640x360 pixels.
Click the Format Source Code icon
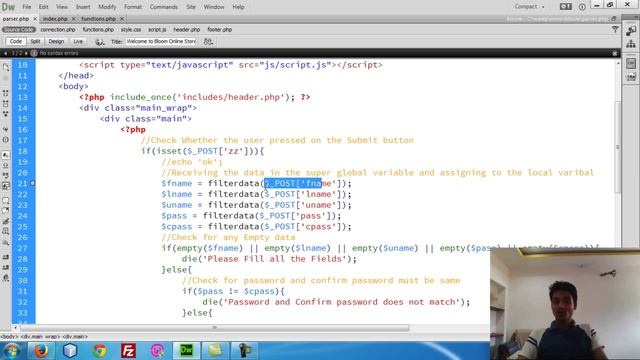6,278
